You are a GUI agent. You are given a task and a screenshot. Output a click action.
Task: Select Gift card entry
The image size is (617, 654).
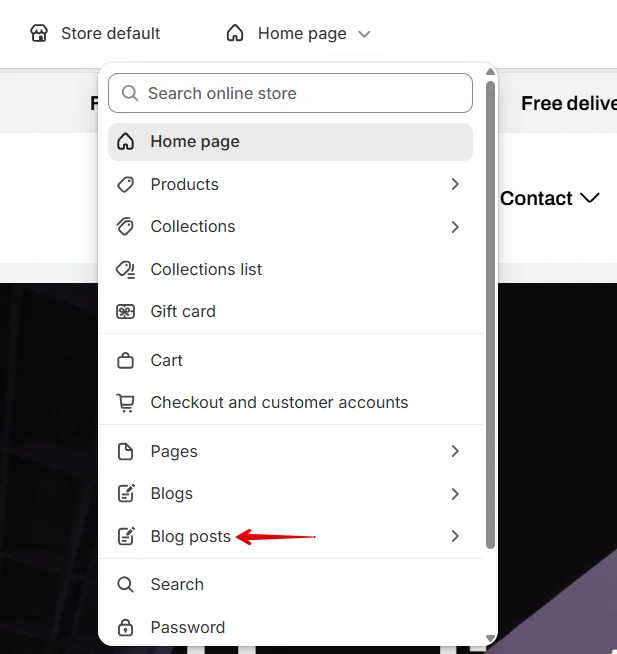[x=290, y=312]
